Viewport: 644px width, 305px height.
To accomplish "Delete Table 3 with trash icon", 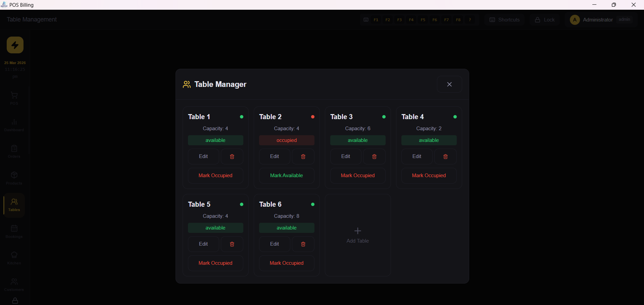I will pos(374,157).
